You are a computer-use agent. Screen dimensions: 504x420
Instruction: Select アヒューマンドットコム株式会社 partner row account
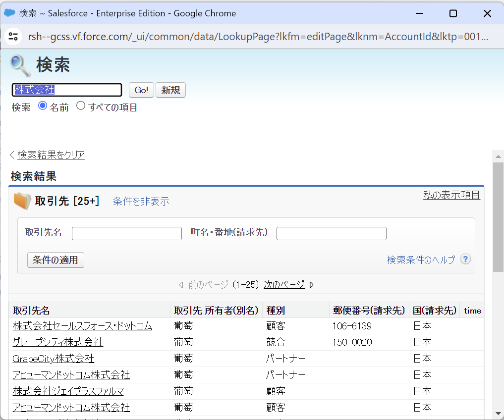[x=71, y=375]
